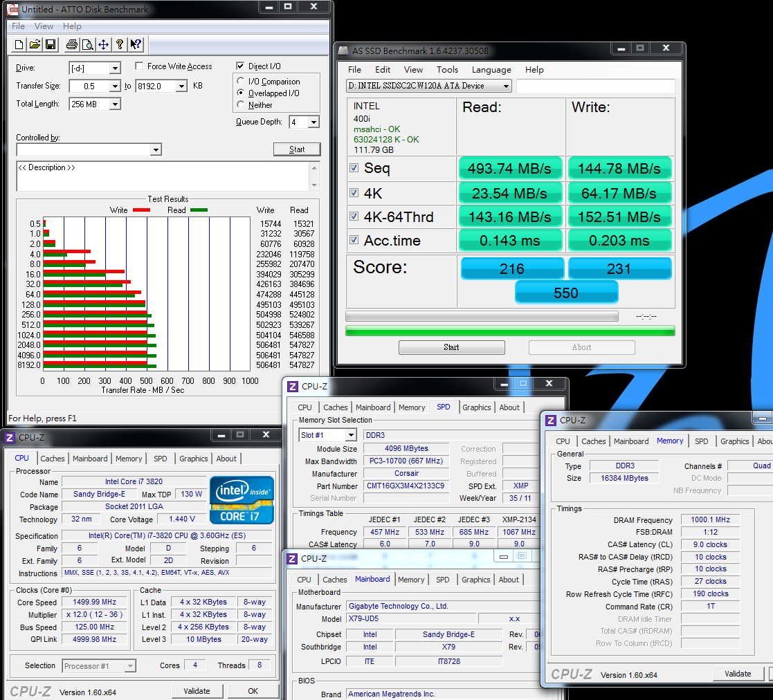Open the Queue Depth dropdown
The image size is (773, 700).
(313, 122)
